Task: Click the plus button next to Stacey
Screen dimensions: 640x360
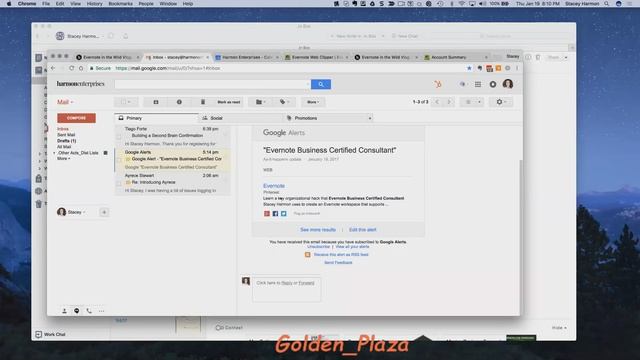Action: tap(104, 212)
